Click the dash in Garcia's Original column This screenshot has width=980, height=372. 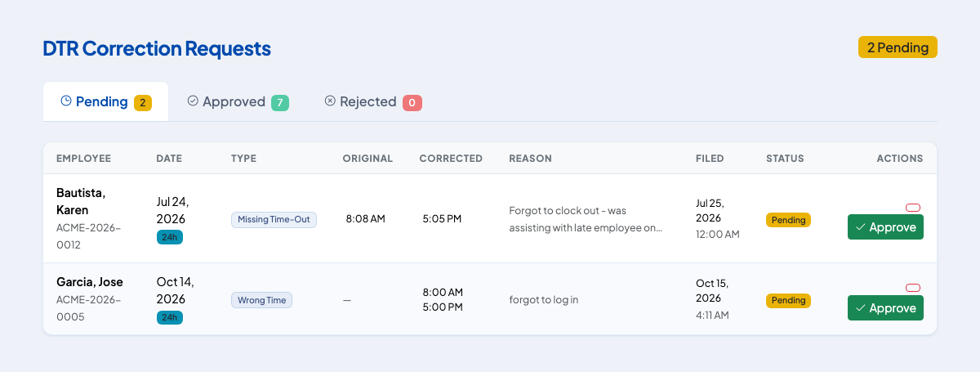tap(347, 300)
